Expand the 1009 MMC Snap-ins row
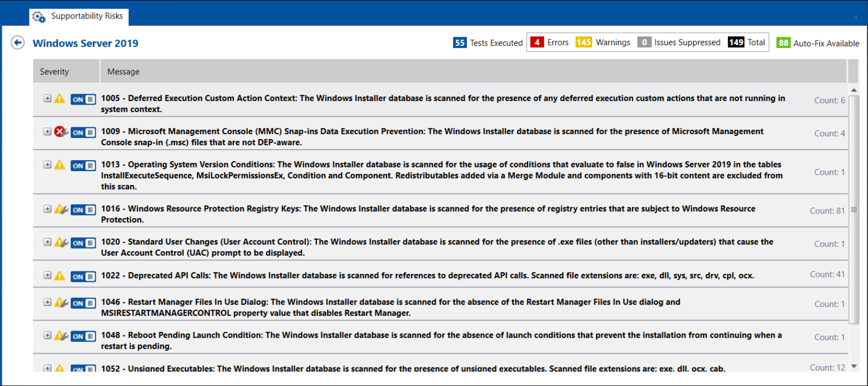Screen dimensions: 868x386 click(x=47, y=132)
